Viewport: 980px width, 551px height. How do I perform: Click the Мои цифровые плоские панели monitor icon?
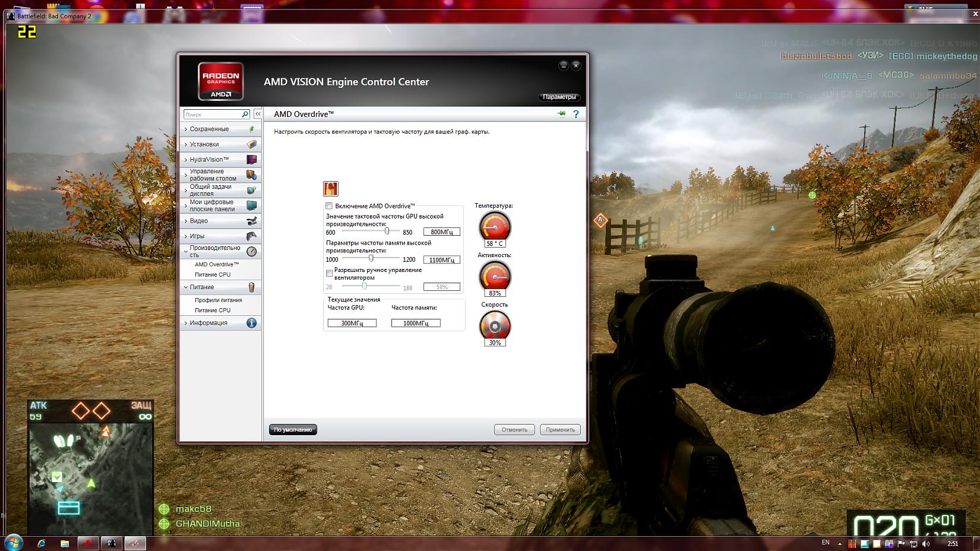pos(252,205)
